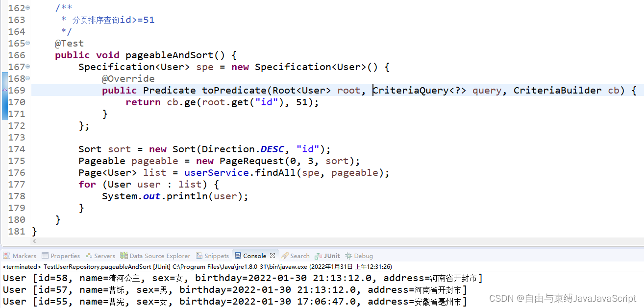Click console output row with id=55
This screenshot has width=644, height=308.
(235, 302)
